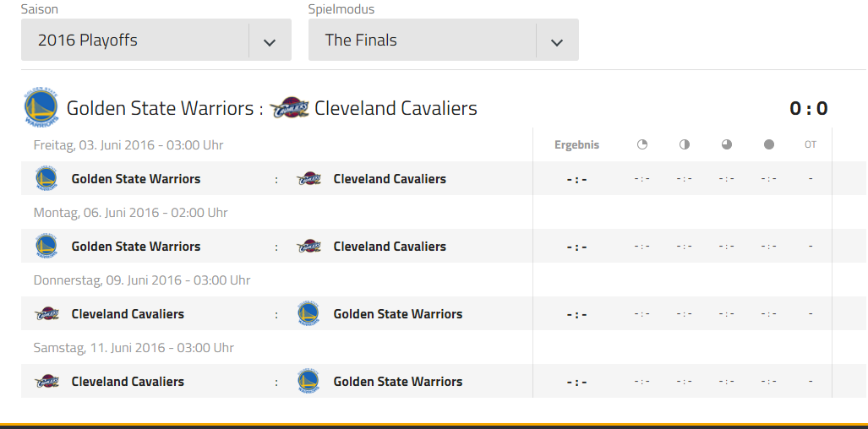868x429 pixels.
Task: Click the second quarter half-circle icon header
Action: click(685, 145)
